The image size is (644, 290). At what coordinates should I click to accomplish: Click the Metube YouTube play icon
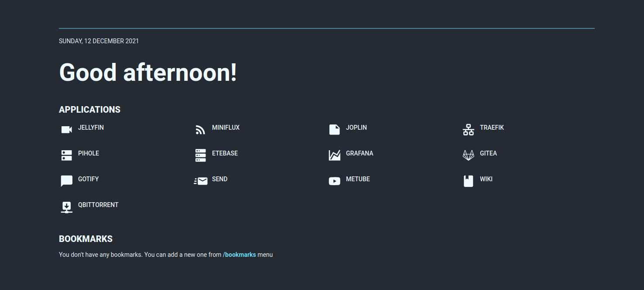tap(334, 181)
